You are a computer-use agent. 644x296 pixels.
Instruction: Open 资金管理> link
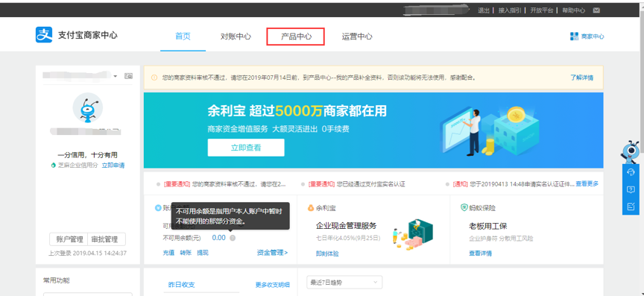272,253
